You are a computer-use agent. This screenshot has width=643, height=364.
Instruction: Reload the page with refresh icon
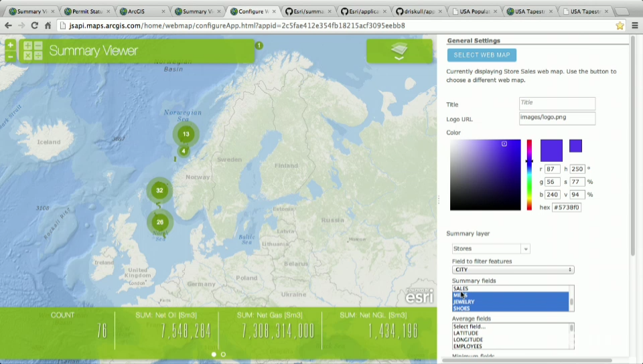click(34, 25)
